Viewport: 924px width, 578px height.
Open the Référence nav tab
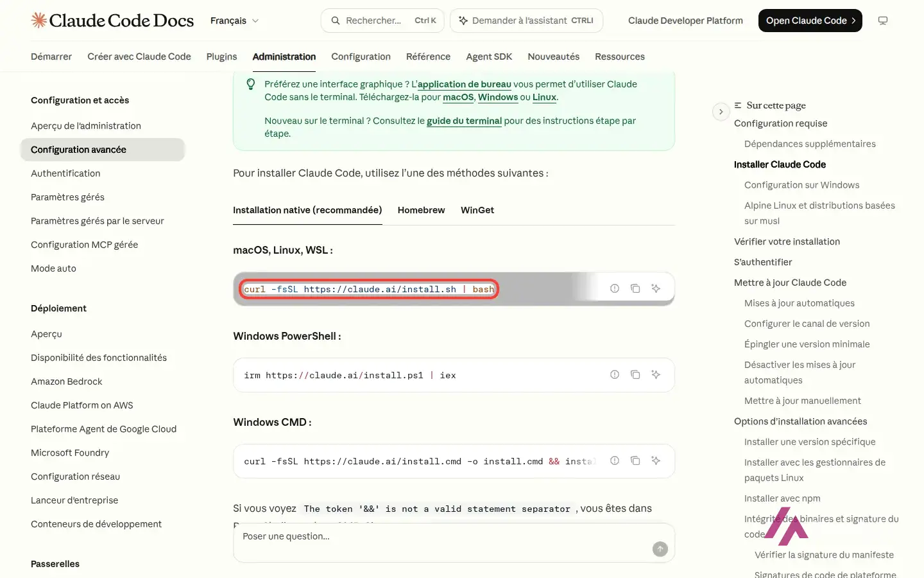[428, 57]
